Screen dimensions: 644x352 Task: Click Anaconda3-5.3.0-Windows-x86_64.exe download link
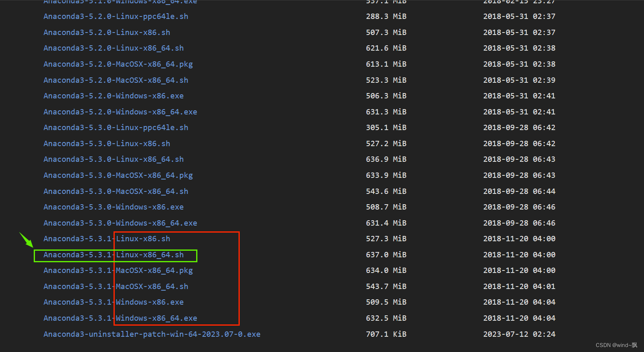tap(120, 223)
